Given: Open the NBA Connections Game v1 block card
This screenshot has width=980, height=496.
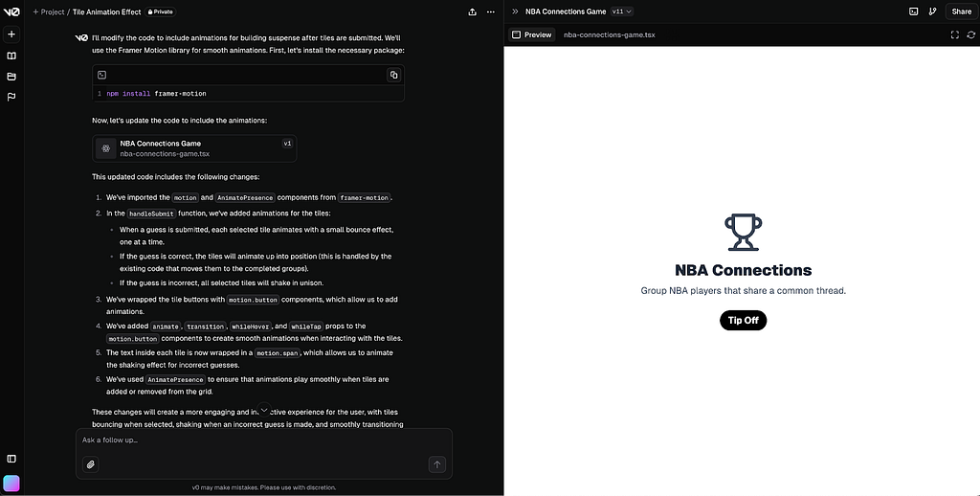Looking at the screenshot, I should [194, 148].
